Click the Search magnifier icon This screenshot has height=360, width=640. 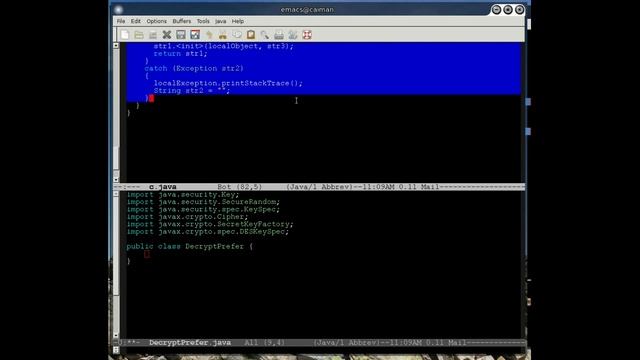(x=265, y=35)
